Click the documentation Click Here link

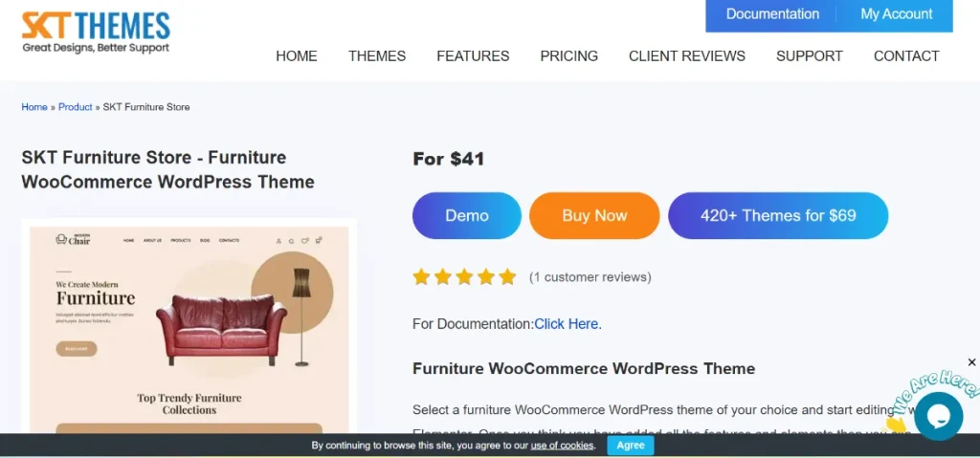[568, 324]
